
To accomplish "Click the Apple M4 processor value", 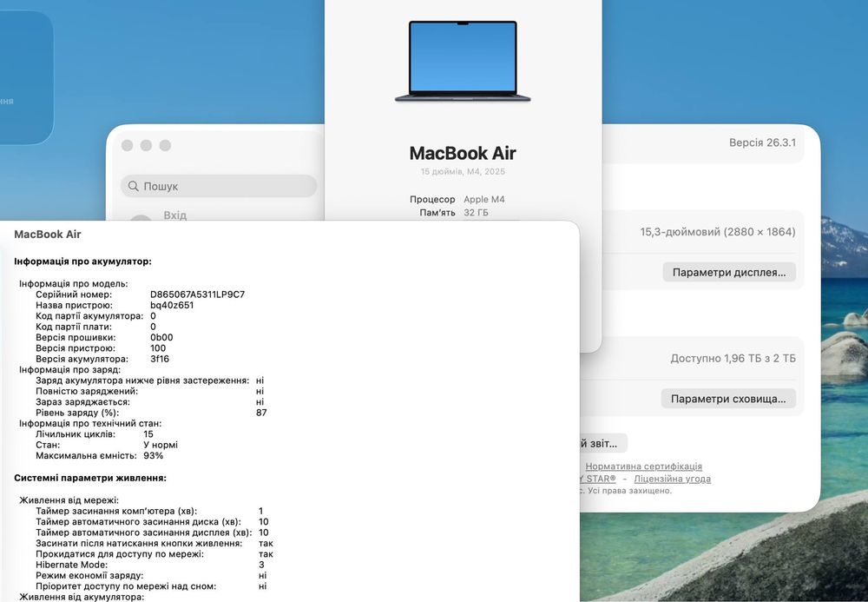I will click(483, 200).
